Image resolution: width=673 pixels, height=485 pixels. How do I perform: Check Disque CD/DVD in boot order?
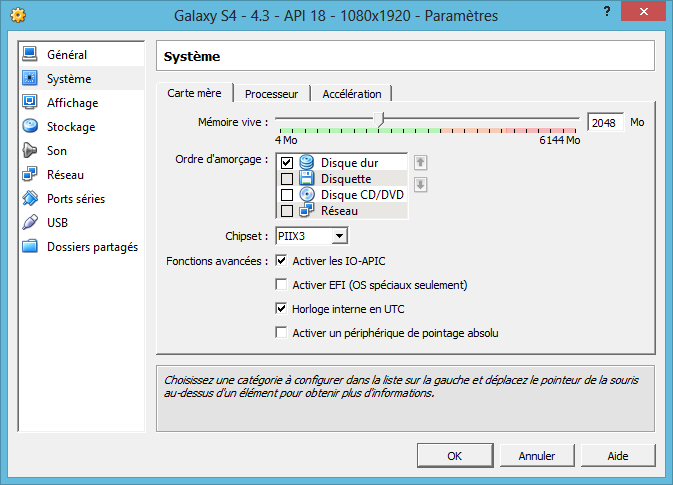(287, 195)
